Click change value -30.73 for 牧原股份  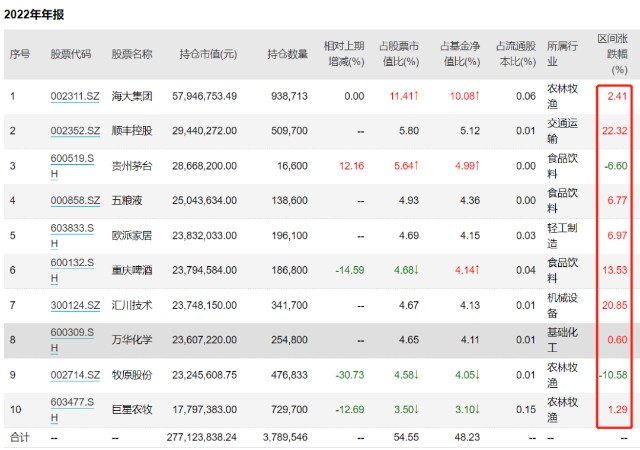pos(350,375)
